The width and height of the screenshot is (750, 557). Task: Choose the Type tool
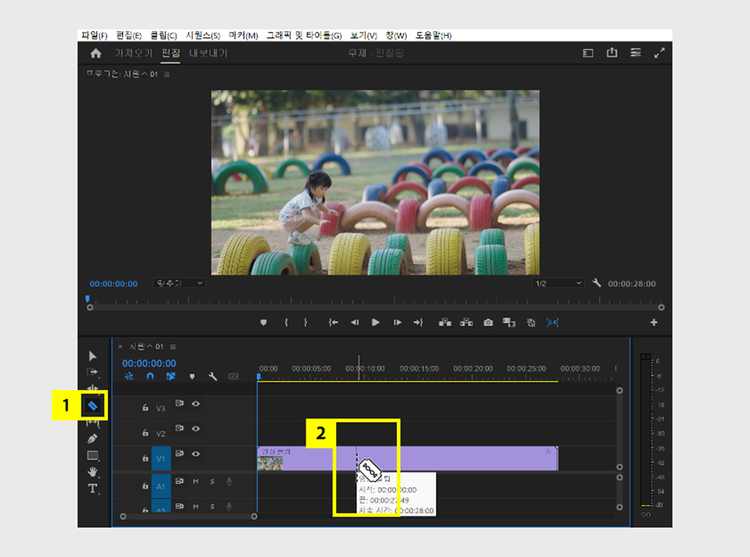pos(93,488)
